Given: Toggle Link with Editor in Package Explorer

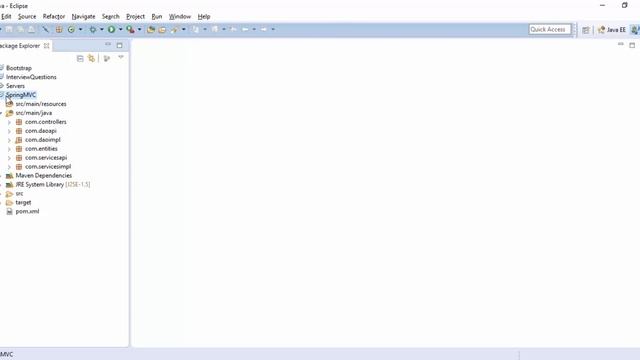Looking at the screenshot, I should tap(91, 59).
